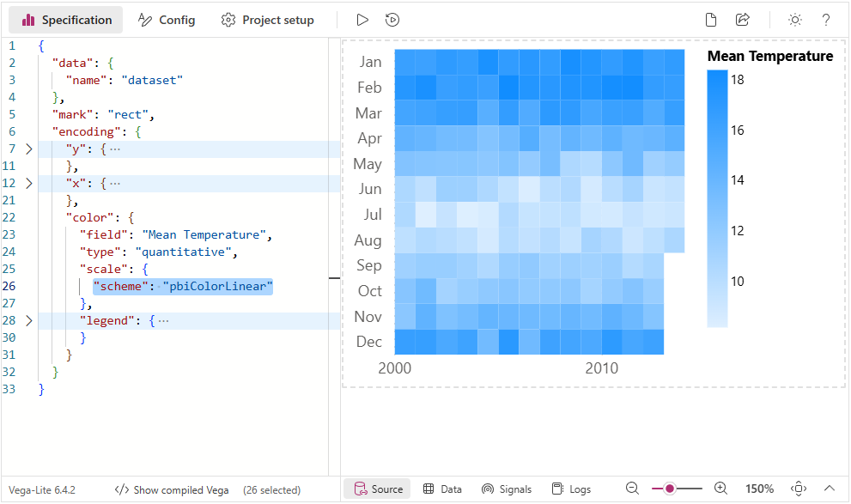Expand the folded "legend" block
851x504 pixels.
(x=28, y=320)
